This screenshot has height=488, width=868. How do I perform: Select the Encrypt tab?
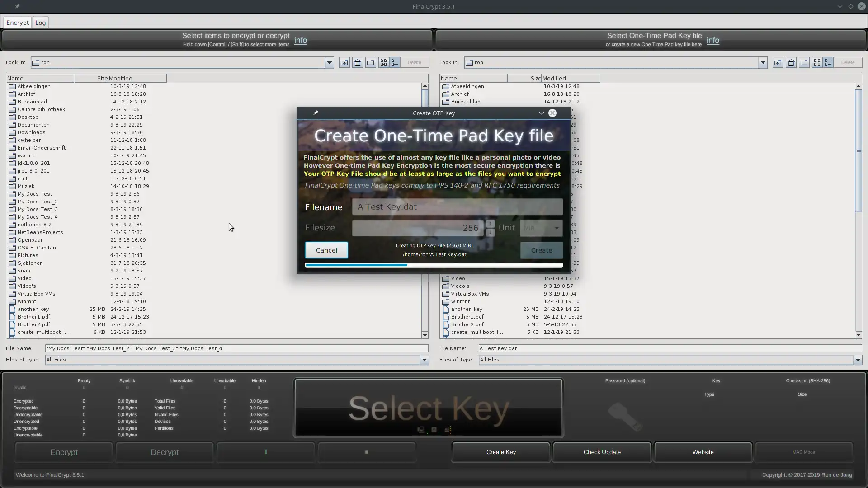pos(18,23)
